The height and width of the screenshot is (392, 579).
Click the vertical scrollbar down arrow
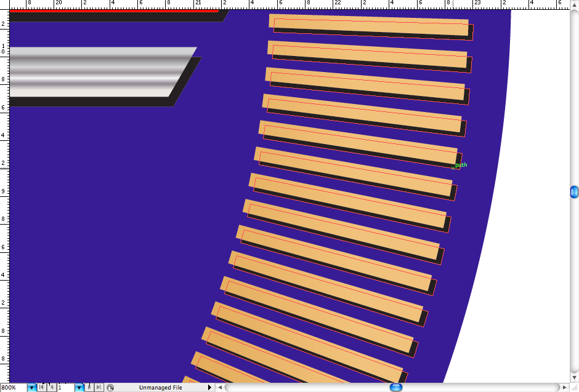[574, 377]
